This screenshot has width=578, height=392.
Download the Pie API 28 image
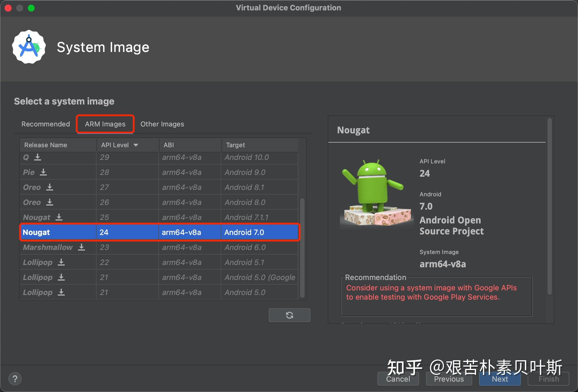(x=43, y=172)
